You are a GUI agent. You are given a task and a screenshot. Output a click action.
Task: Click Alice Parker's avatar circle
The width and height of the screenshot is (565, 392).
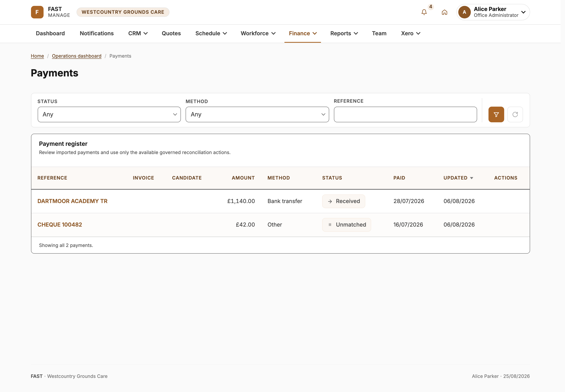(464, 12)
